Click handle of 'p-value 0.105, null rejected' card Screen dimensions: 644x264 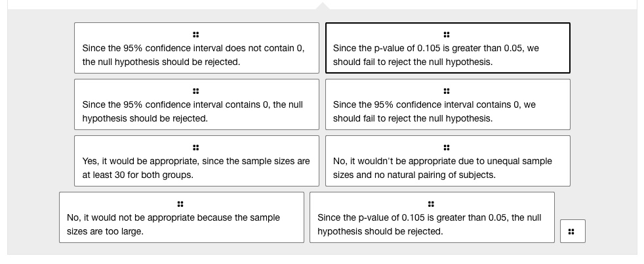click(x=431, y=204)
